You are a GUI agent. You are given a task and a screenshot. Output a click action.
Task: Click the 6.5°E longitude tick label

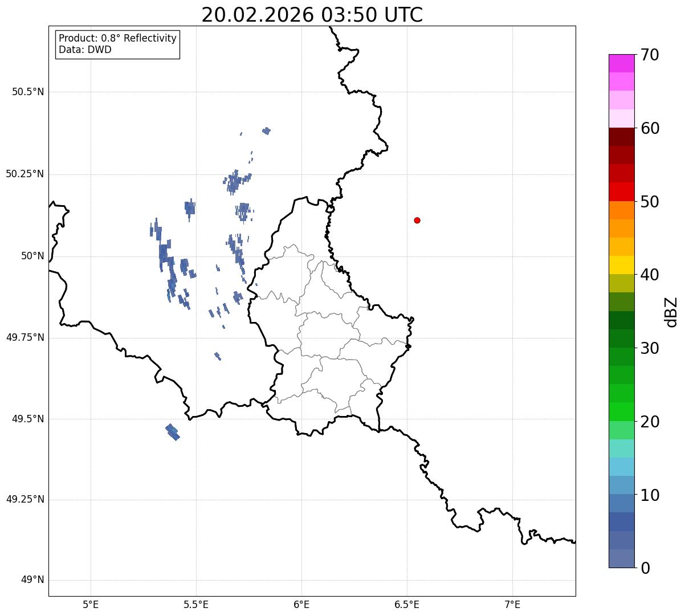[407, 604]
